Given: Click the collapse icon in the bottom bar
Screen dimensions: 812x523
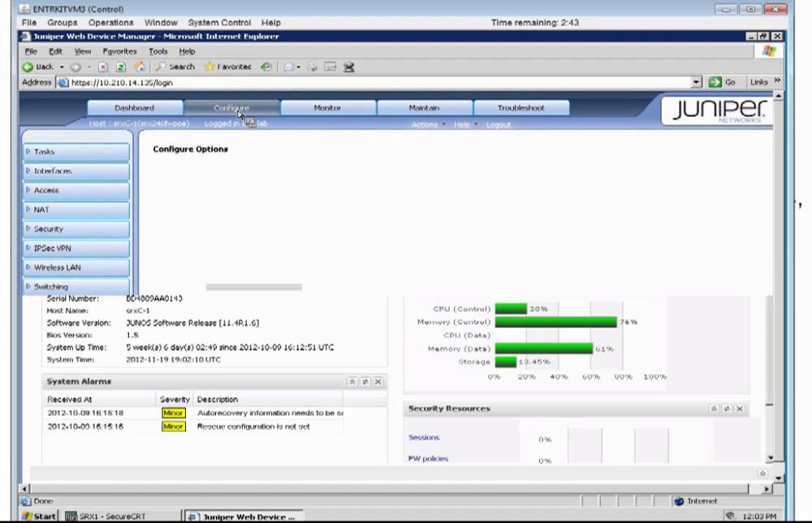Looking at the screenshot, I should tap(762, 473).
